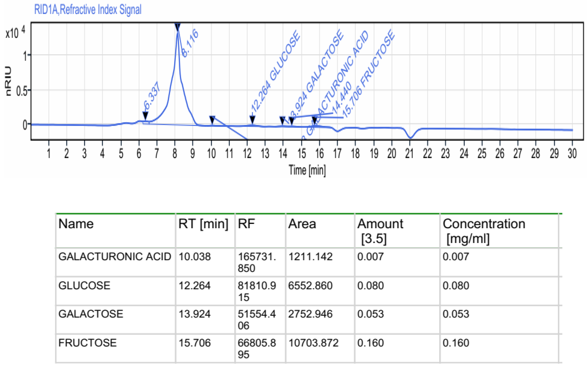This screenshot has height=367, width=588.
Task: Select the Area column header
Action: [x=302, y=224]
